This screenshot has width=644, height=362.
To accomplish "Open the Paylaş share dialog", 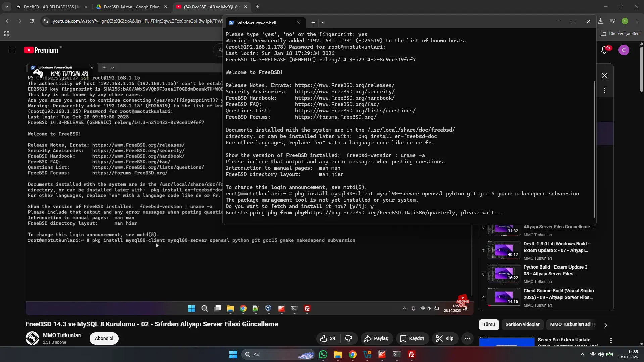I will point(376,338).
